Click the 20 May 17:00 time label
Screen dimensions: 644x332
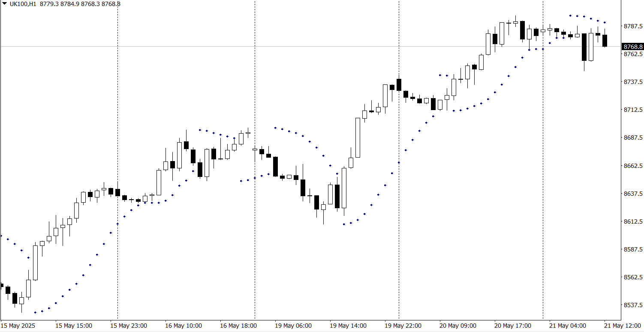[x=512, y=326]
